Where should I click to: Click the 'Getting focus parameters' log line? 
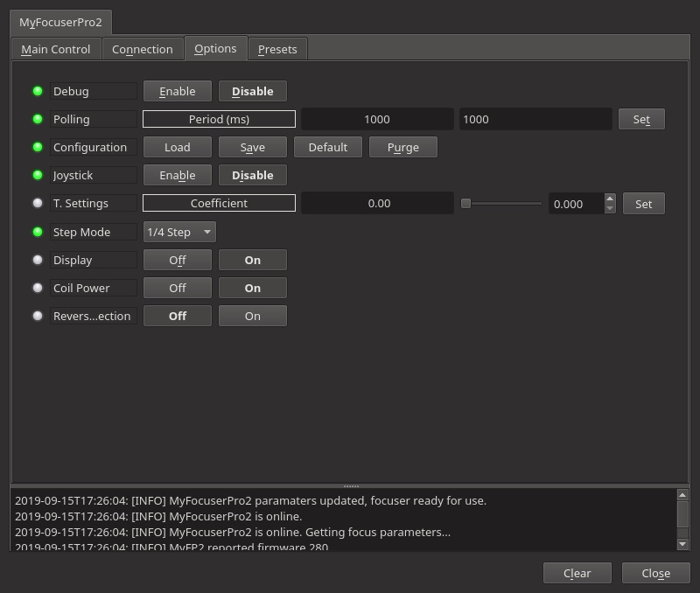(233, 533)
